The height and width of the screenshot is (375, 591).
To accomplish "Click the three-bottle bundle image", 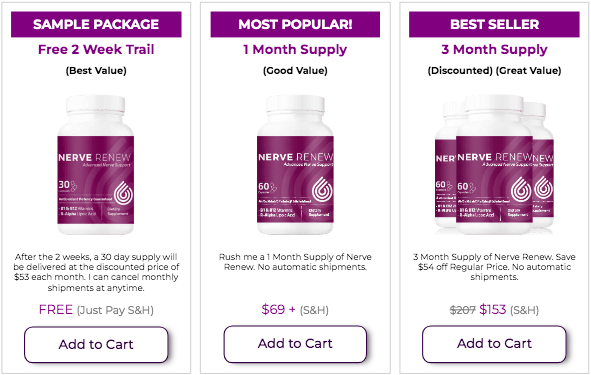I will point(494,165).
